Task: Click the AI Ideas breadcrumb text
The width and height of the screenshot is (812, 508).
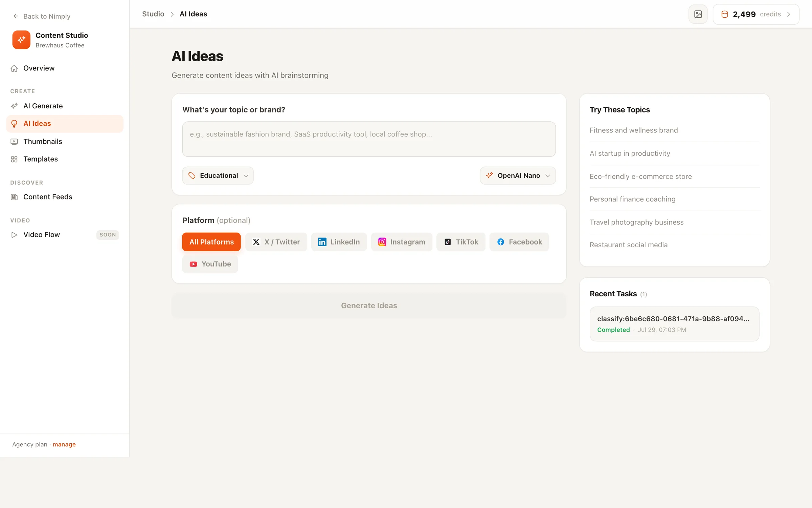Action: click(x=193, y=14)
